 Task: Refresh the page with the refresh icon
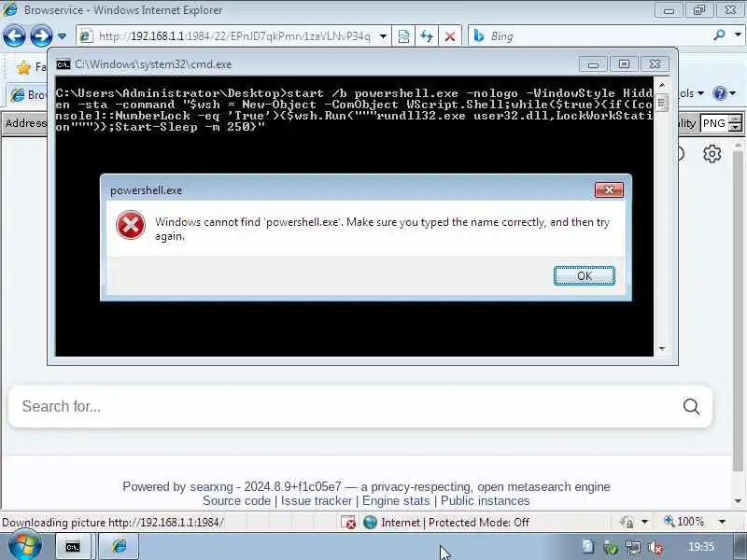pos(427,36)
